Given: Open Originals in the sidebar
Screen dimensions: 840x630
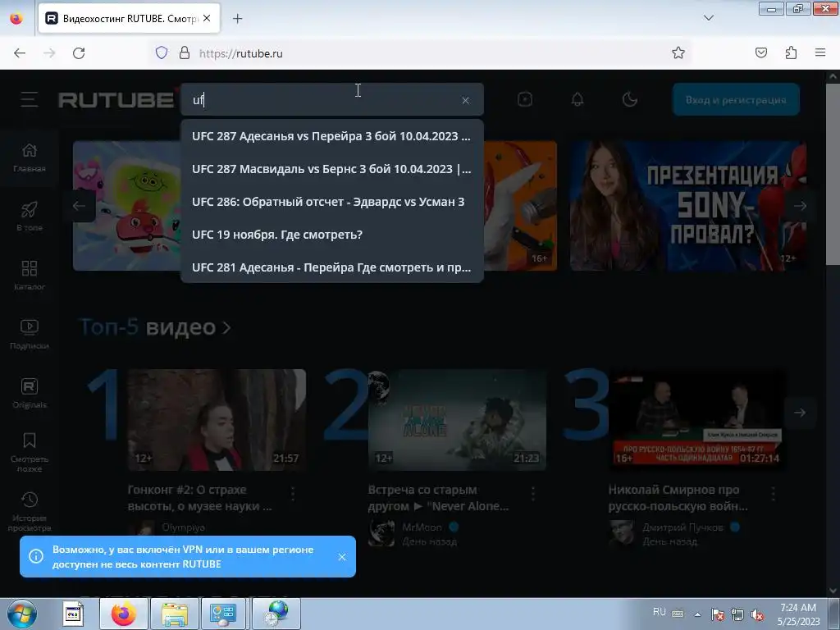Looking at the screenshot, I should (30, 393).
